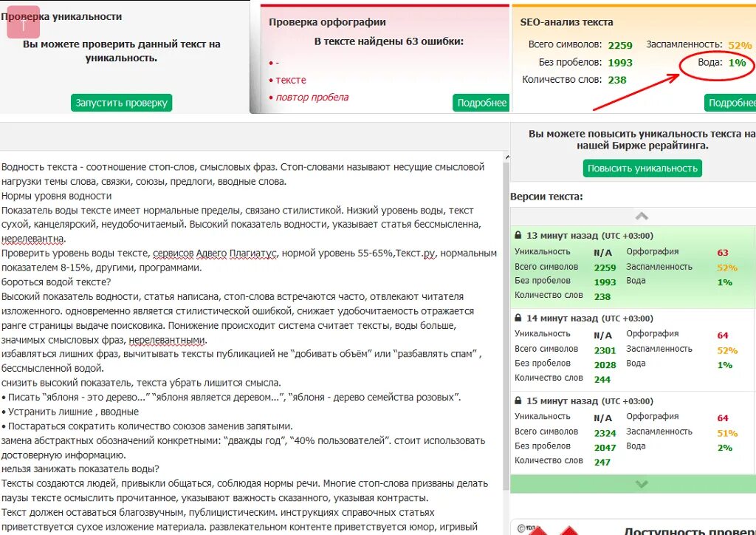Open Подробнее in the SEO-анализ panel
The width and height of the screenshot is (756, 535).
click(730, 103)
